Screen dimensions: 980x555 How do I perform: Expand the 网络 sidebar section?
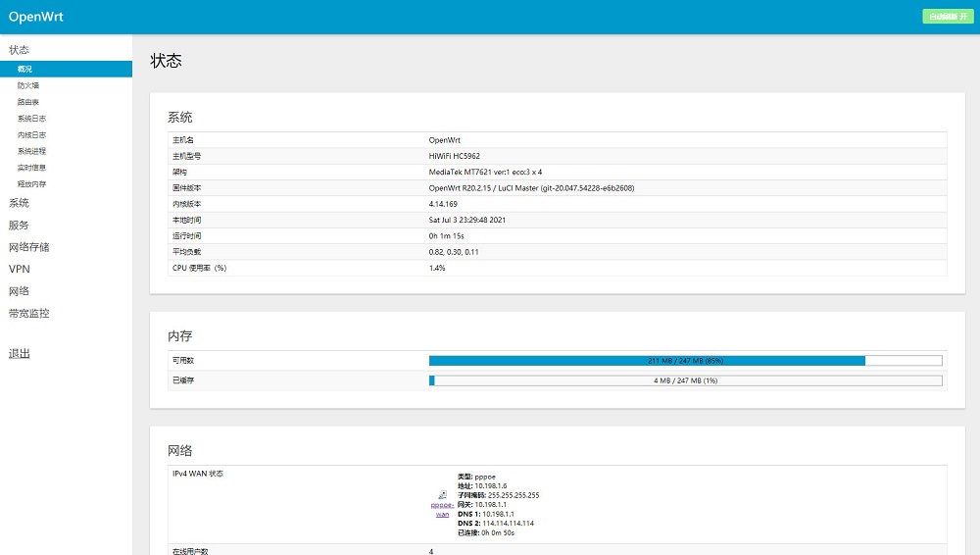(19, 291)
